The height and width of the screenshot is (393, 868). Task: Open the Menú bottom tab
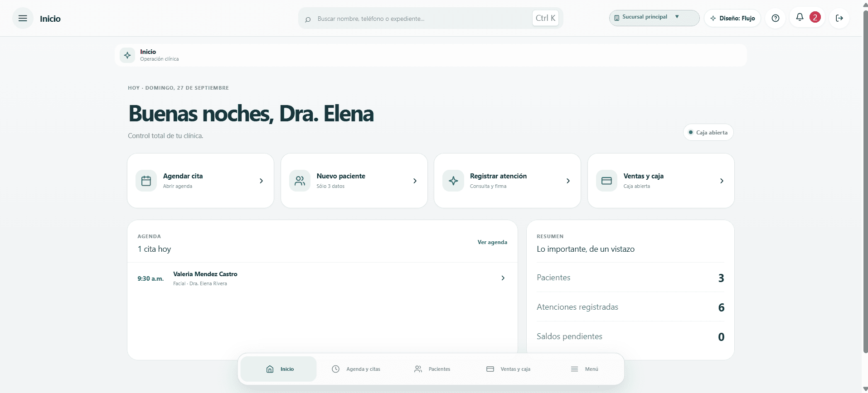coord(584,369)
